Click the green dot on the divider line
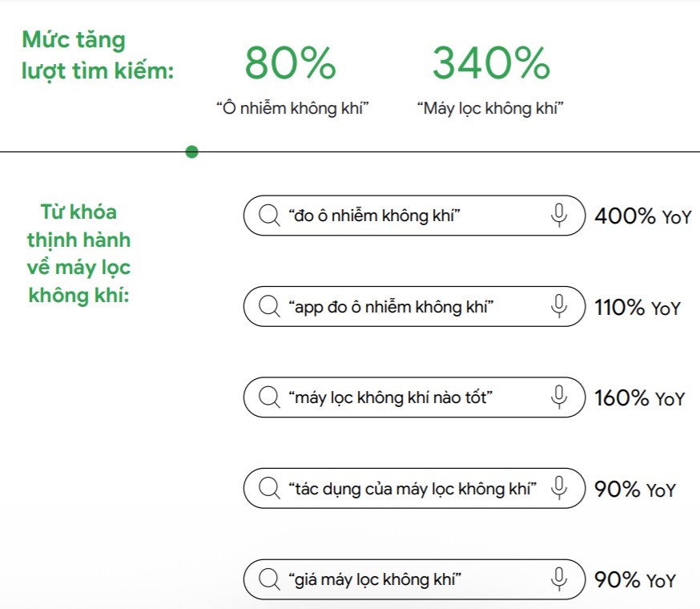This screenshot has width=700, height=609. click(x=191, y=152)
